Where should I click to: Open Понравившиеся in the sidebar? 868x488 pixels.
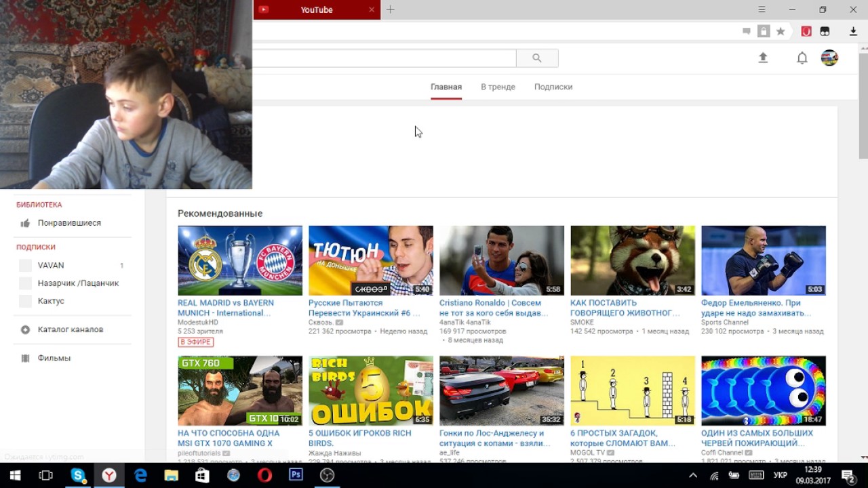[x=69, y=223]
